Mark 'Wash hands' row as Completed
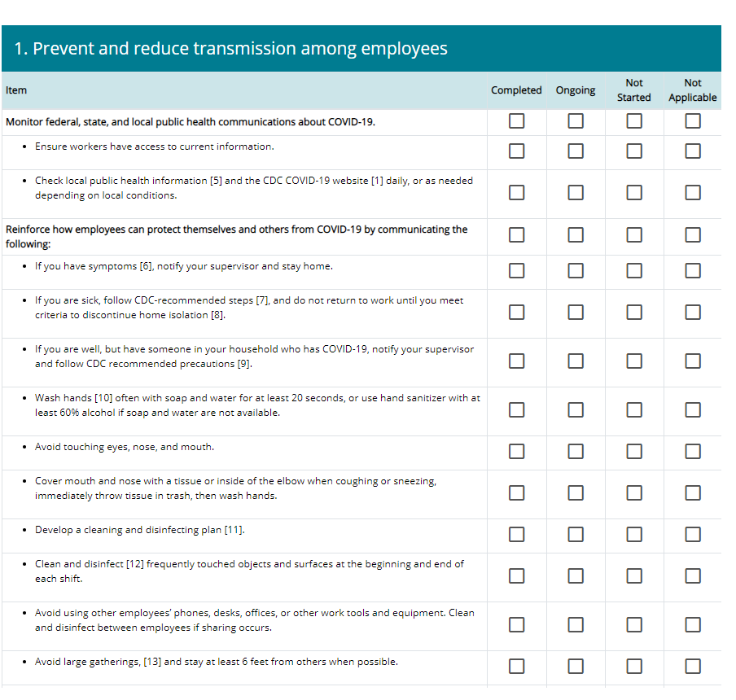Screen dimensions: 736x700 coord(516,409)
